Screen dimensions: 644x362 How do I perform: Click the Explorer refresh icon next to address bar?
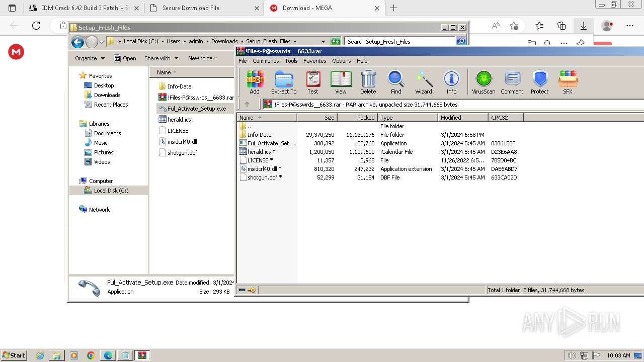[336, 42]
